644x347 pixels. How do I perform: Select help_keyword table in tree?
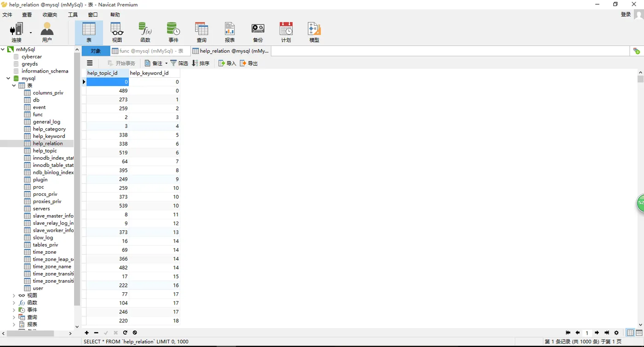click(x=49, y=136)
